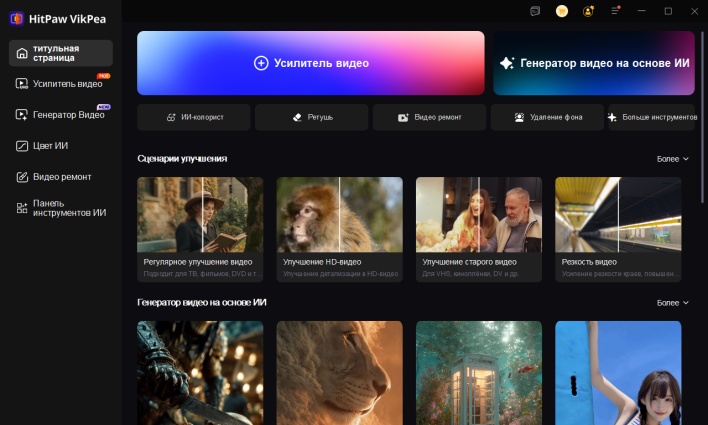Open the user account profile icon
The width and height of the screenshot is (708, 425).
(x=588, y=11)
